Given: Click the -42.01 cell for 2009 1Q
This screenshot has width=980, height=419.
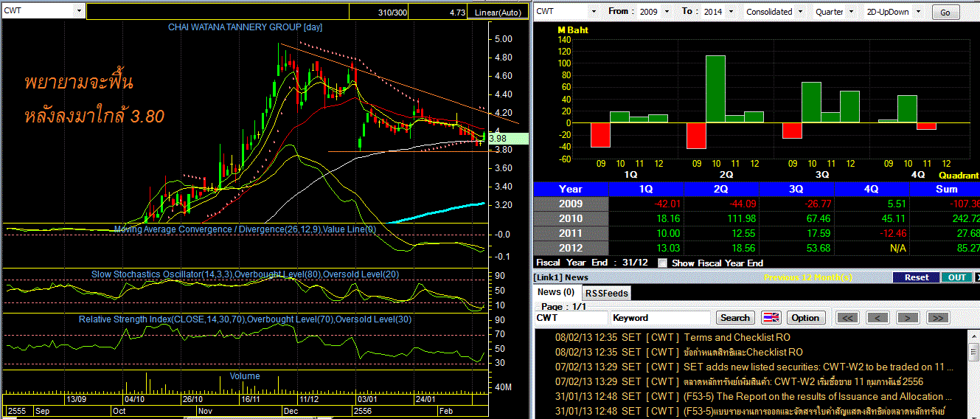Looking at the screenshot, I should [647, 204].
